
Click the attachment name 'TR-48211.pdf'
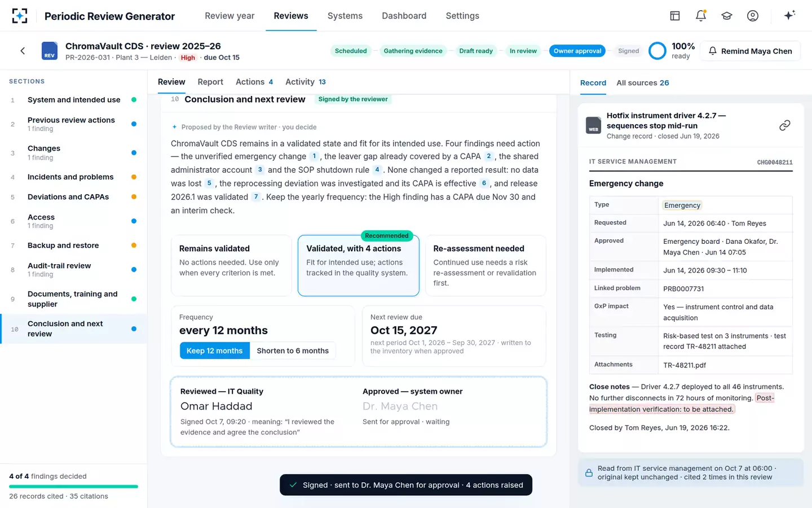tap(685, 365)
